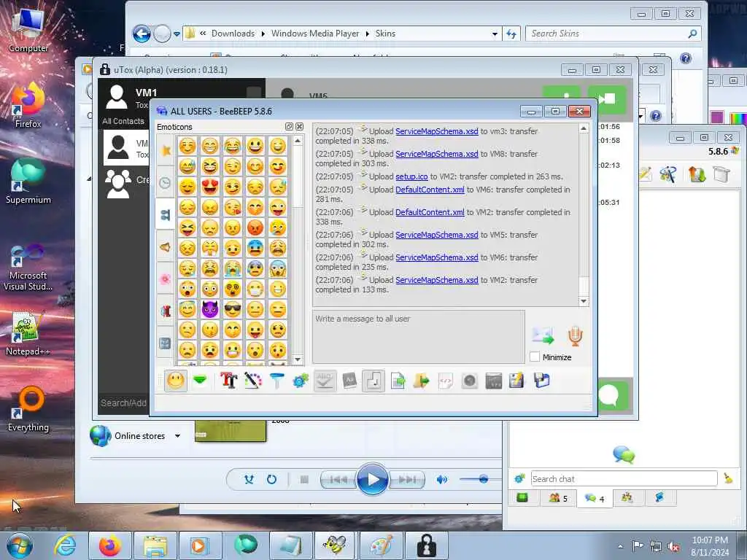The image size is (747, 560).
Task: Toggle the grey dictionary word-completer button
Action: (x=349, y=381)
